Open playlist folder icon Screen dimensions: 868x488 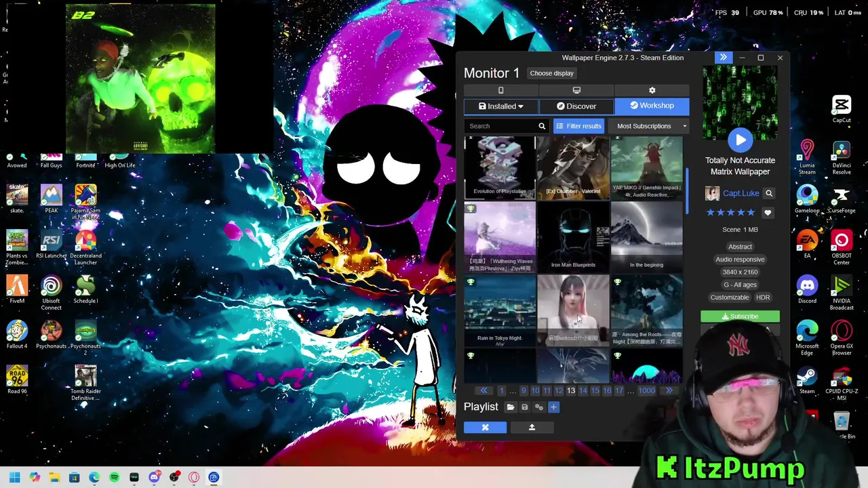[x=511, y=407]
